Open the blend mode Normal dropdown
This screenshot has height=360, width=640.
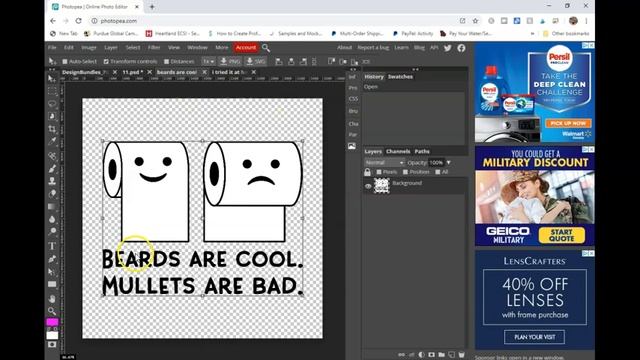[384, 162]
